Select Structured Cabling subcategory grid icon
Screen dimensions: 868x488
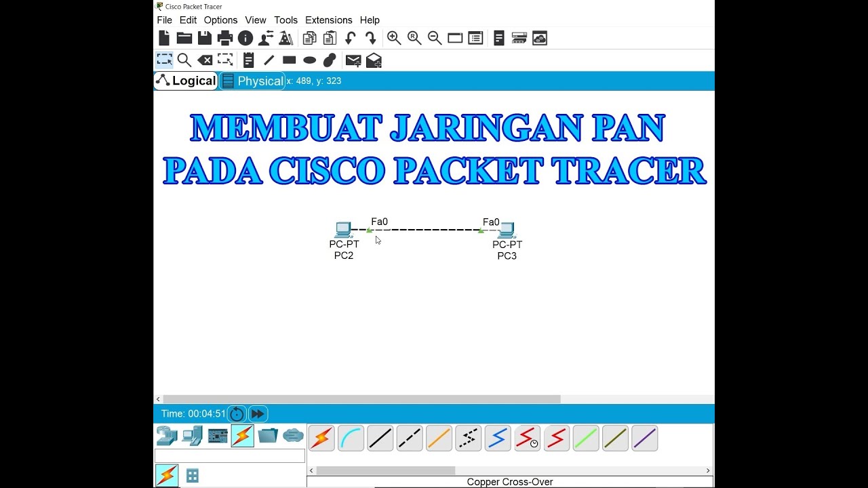pyautogui.click(x=193, y=476)
